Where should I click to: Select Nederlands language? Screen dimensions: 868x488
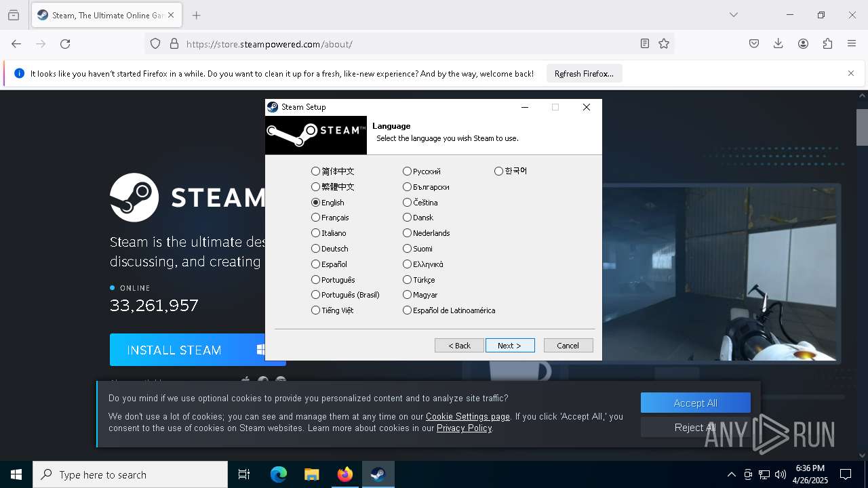click(x=427, y=233)
